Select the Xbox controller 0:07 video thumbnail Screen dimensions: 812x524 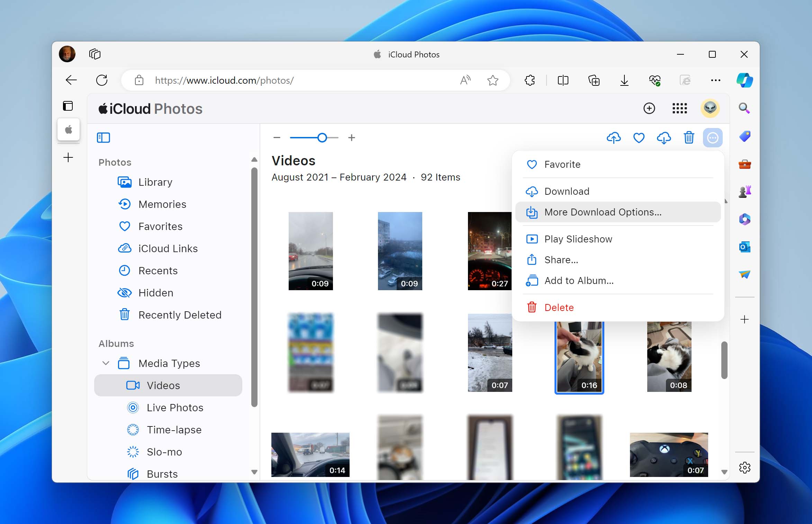click(x=669, y=455)
